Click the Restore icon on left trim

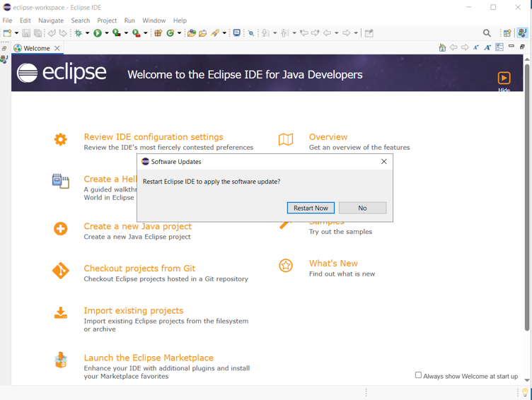coord(4,48)
